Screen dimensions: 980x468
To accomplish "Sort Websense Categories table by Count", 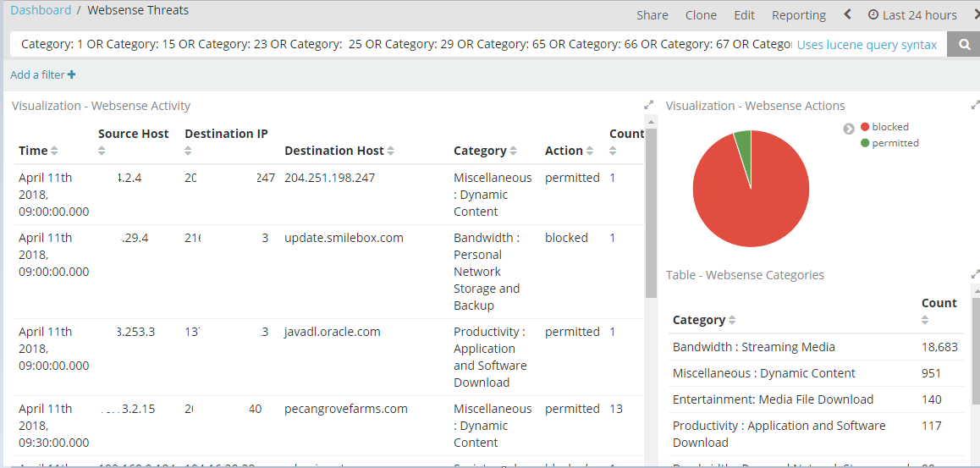I will point(926,321).
